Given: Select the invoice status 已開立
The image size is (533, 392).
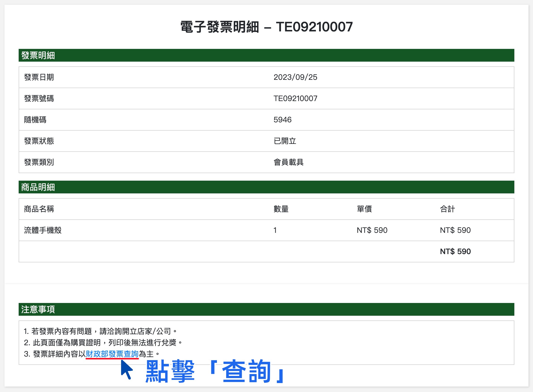Looking at the screenshot, I should (285, 141).
